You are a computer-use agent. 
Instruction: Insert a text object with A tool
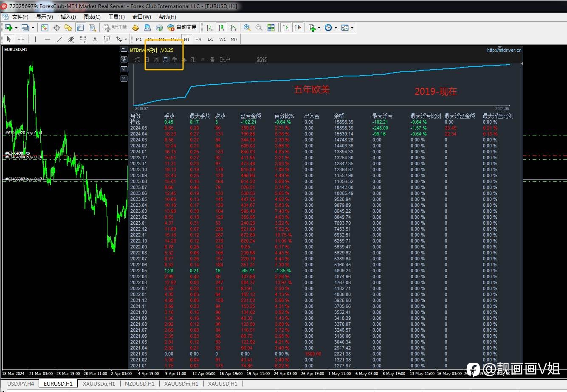95,39
